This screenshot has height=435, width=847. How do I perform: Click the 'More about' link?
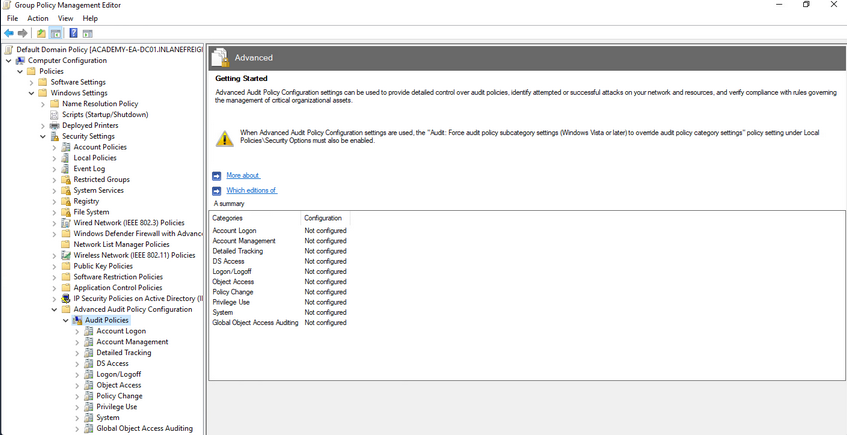242,175
